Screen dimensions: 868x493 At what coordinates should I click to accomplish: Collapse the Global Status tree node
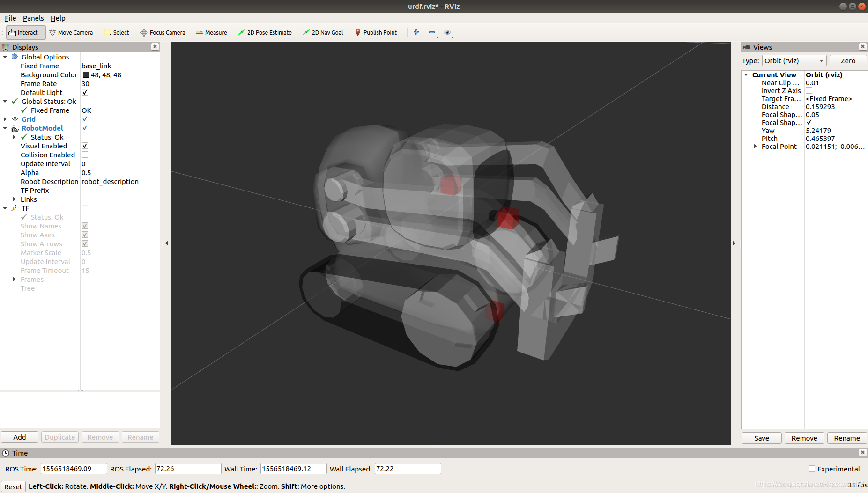tap(5, 101)
